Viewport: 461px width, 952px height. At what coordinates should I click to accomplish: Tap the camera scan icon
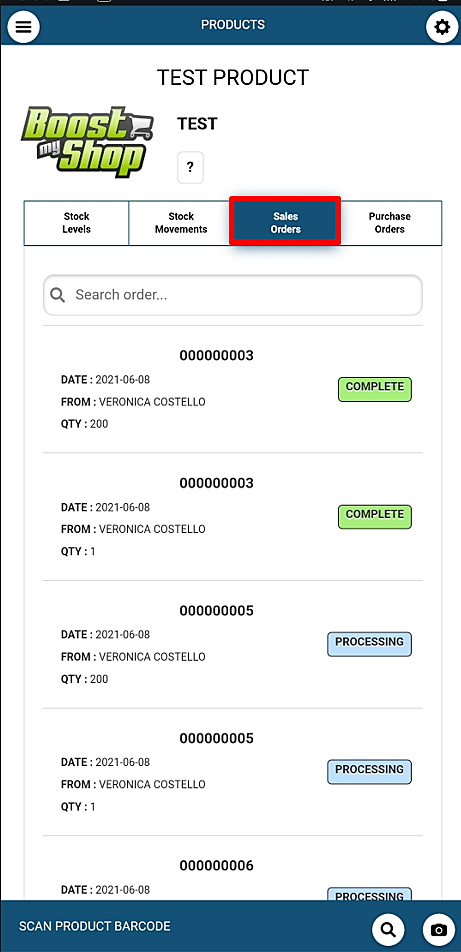[x=439, y=930]
